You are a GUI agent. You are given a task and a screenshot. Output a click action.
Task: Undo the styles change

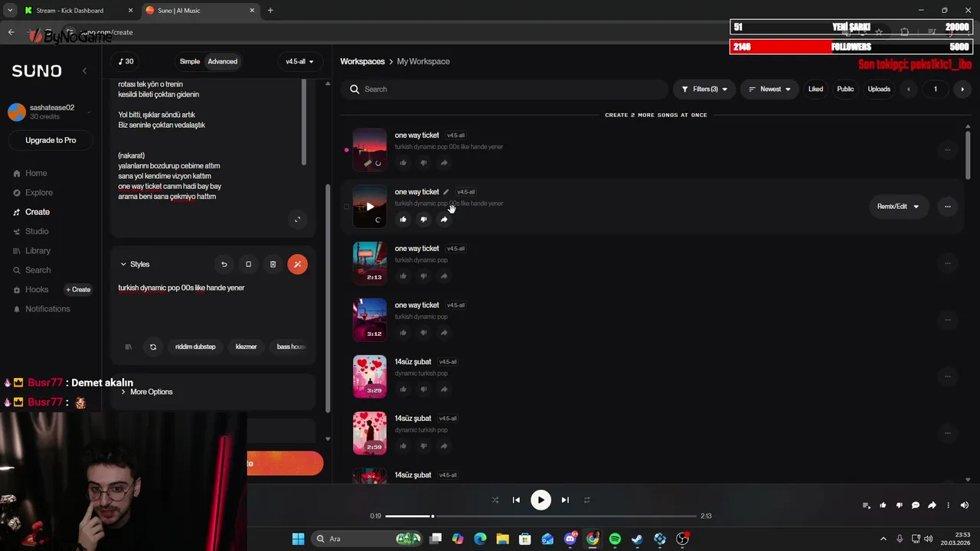(224, 264)
